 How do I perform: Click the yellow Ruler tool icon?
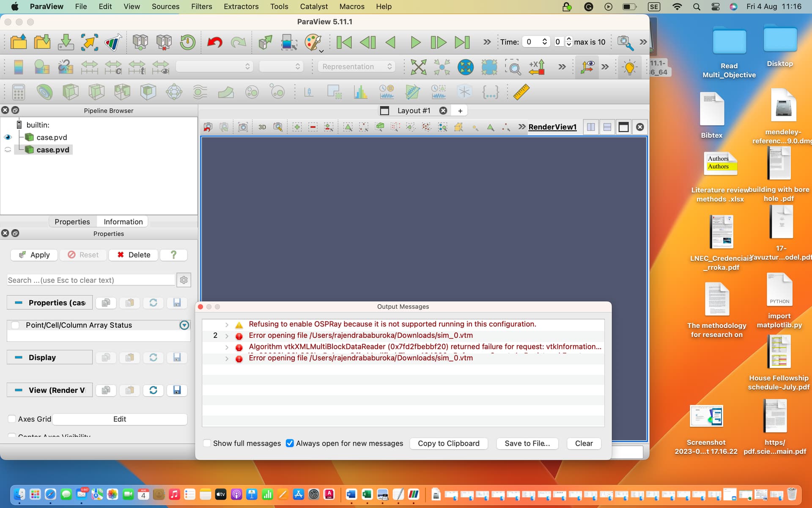point(521,92)
